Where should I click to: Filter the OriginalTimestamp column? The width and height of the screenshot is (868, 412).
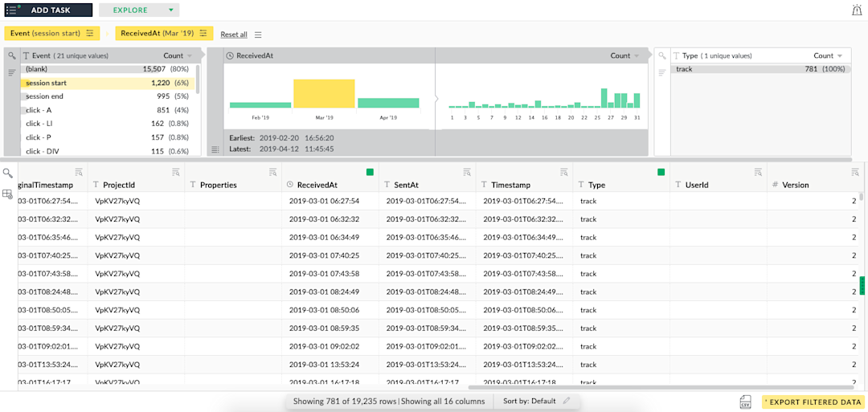pyautogui.click(x=79, y=172)
